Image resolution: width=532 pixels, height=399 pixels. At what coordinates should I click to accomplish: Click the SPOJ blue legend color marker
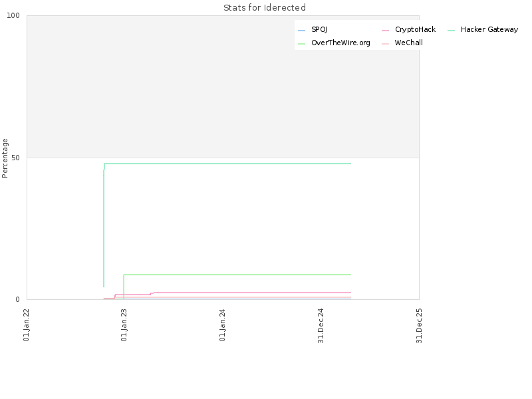(301, 31)
